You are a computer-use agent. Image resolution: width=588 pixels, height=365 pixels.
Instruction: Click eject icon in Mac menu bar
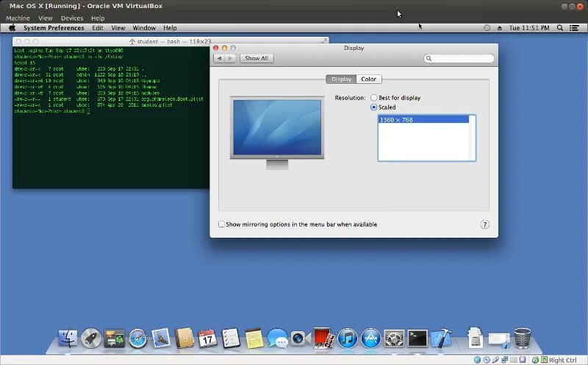coord(500,28)
